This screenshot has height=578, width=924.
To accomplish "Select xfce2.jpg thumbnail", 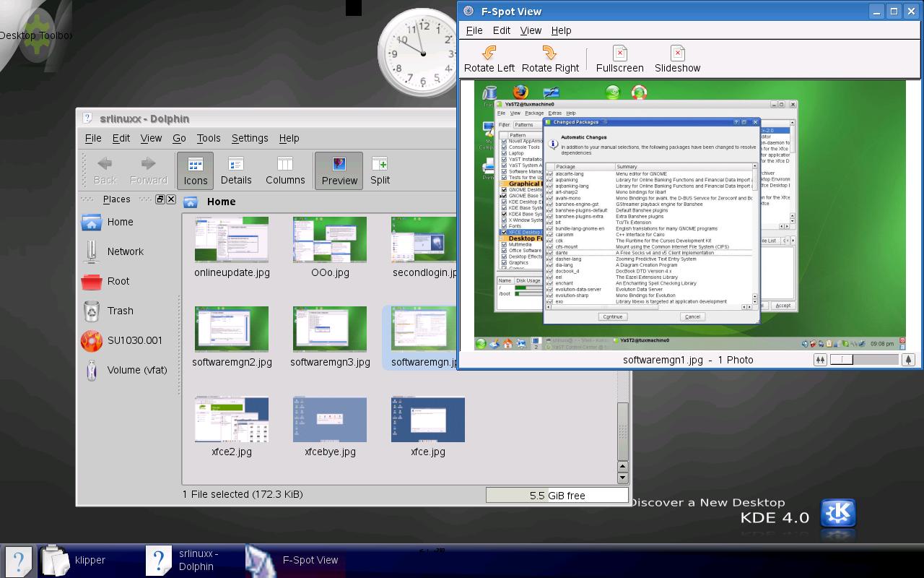I will [x=232, y=419].
